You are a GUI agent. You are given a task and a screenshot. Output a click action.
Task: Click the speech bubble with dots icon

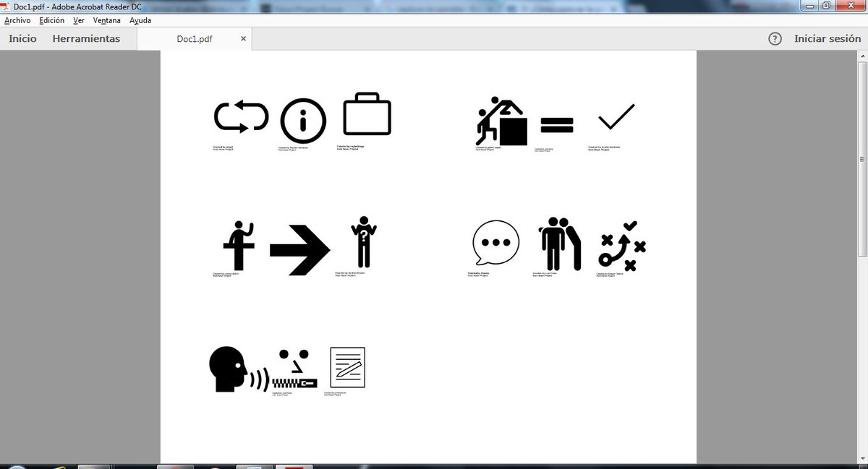point(495,244)
